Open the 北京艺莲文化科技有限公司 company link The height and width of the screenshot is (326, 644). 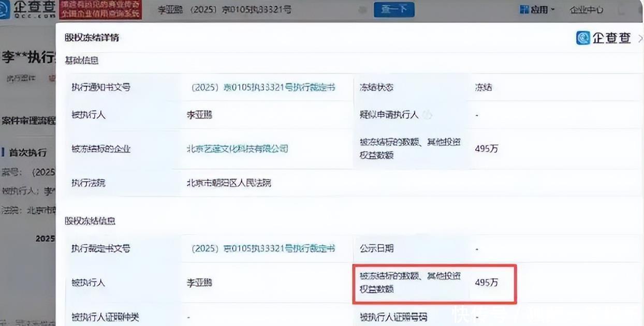pos(237,149)
